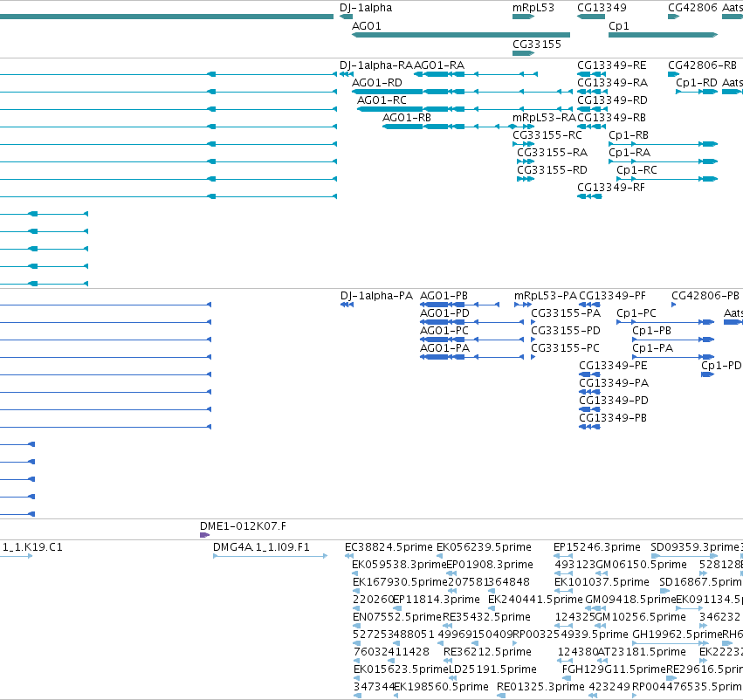Click the RE36212.5prime EST label
This screenshot has width=743, height=700.
tap(487, 652)
